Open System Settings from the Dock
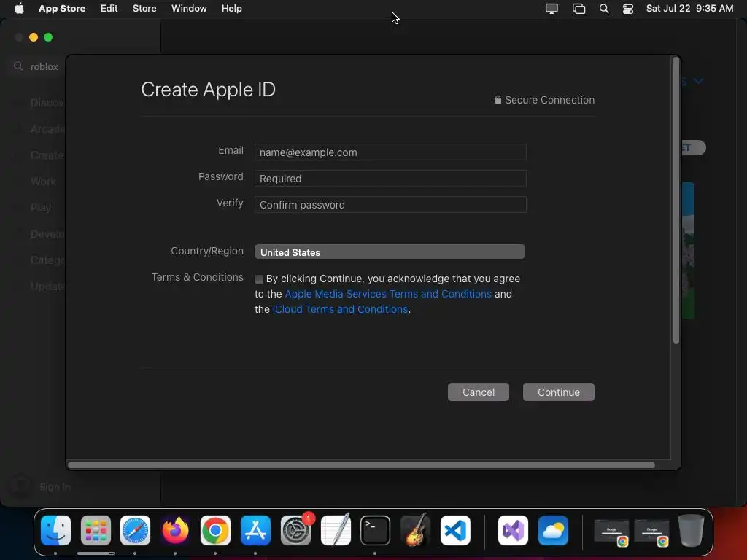 click(296, 531)
